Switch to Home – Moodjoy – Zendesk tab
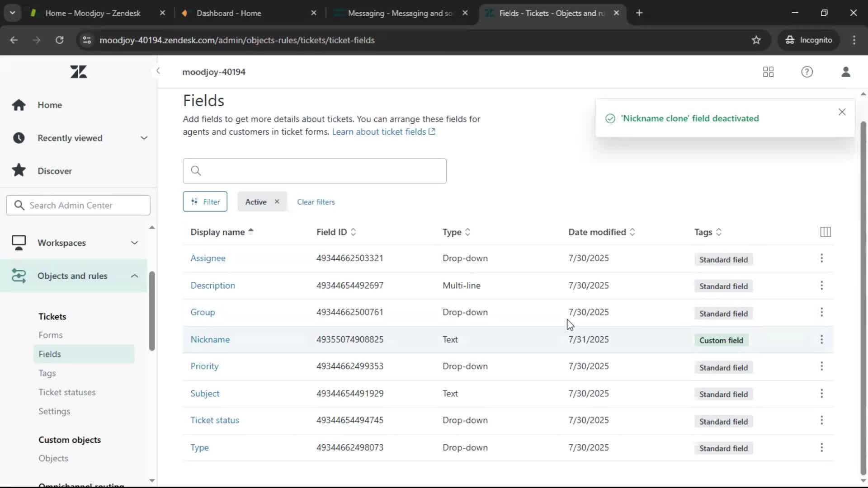Viewport: 868px width, 488px height. pos(93,13)
